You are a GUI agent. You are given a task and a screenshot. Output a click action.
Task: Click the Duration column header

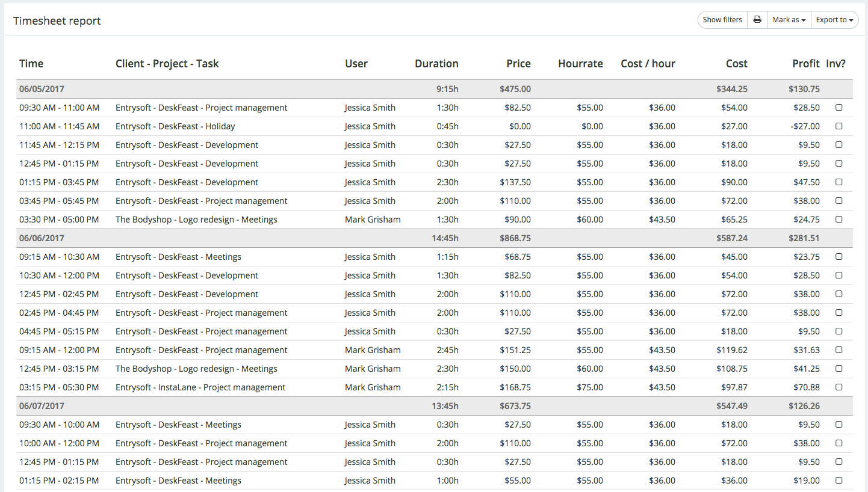(x=436, y=64)
